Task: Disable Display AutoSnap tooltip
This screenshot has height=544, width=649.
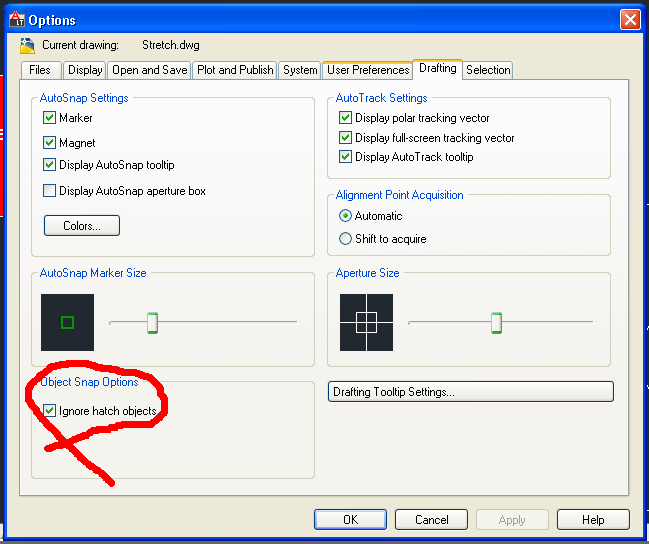Action: pos(49,164)
